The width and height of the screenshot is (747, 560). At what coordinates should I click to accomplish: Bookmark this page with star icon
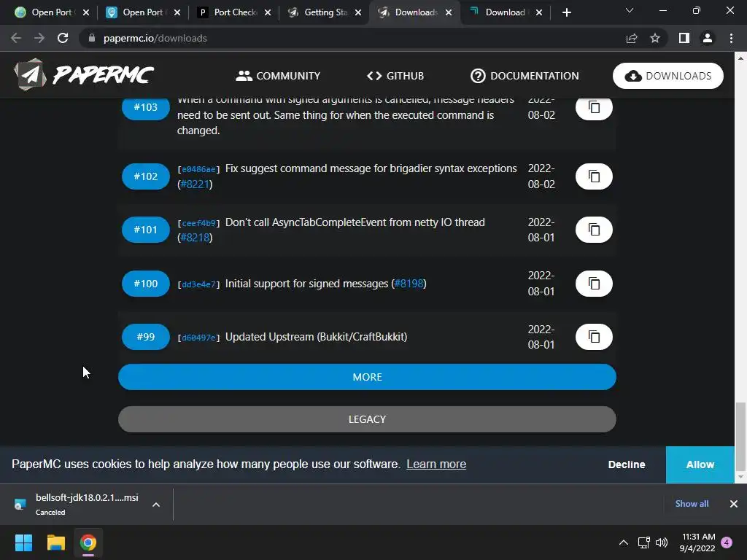pos(655,38)
